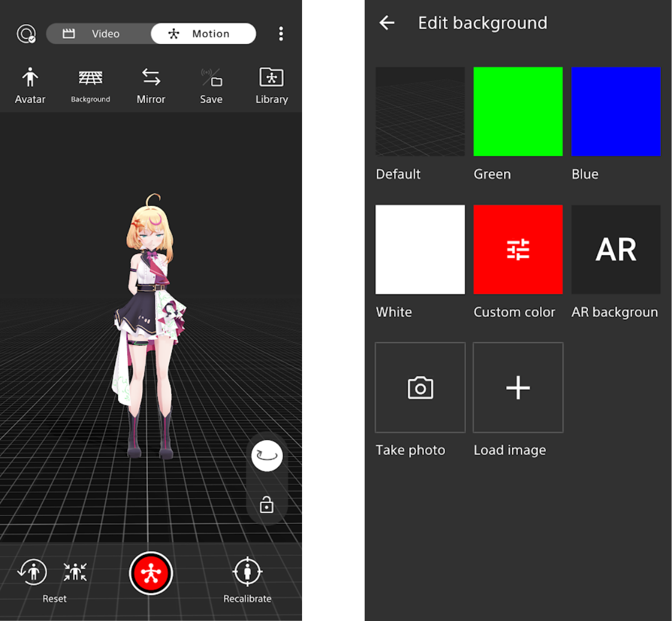Screen dimensions: 672x621
Task: Open the Custom color picker tile
Action: (518, 250)
